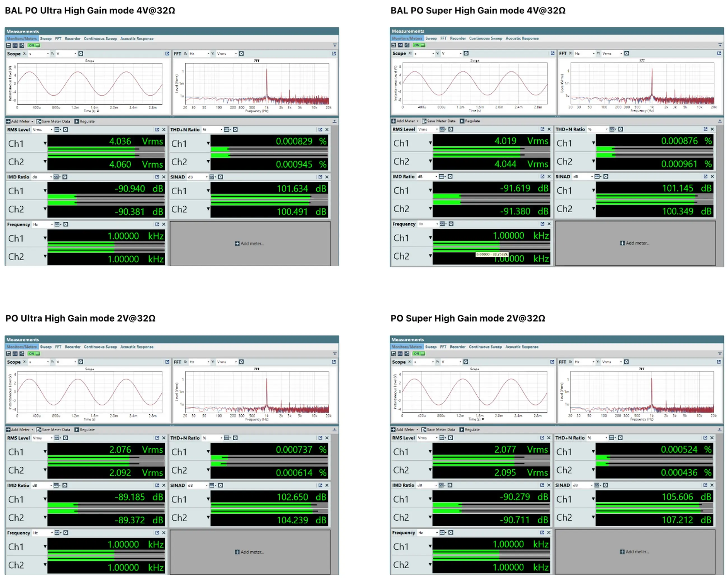
Task: Toggle ON switch in BAL PO Ultra High Gain panel
Action: tap(34, 45)
